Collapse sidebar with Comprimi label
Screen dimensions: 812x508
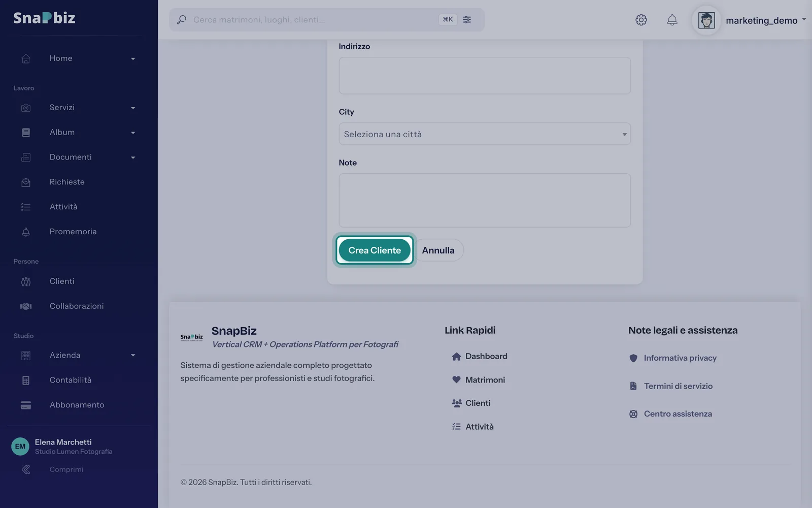[66, 469]
